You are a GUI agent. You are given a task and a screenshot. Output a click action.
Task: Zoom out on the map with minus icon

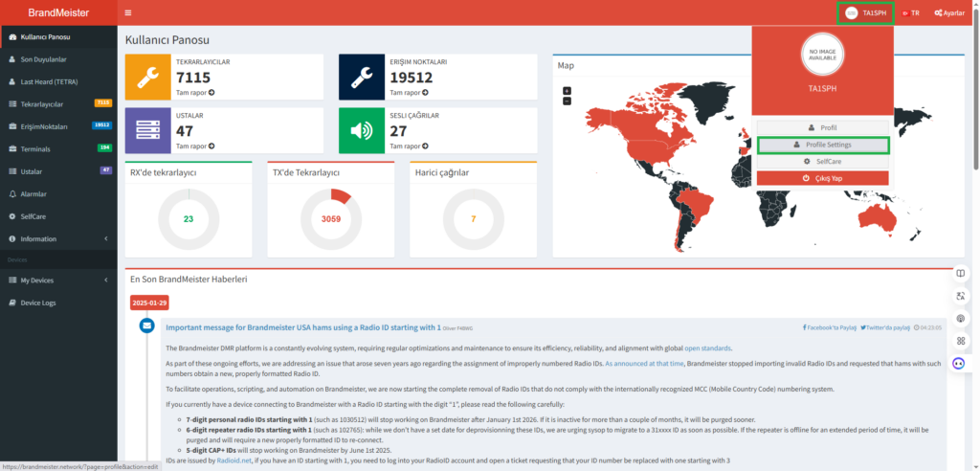pos(567,101)
